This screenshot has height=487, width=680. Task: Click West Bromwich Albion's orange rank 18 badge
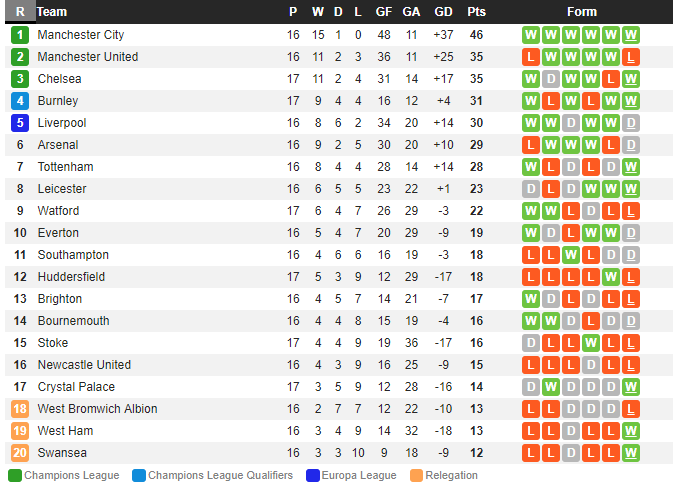[20, 409]
